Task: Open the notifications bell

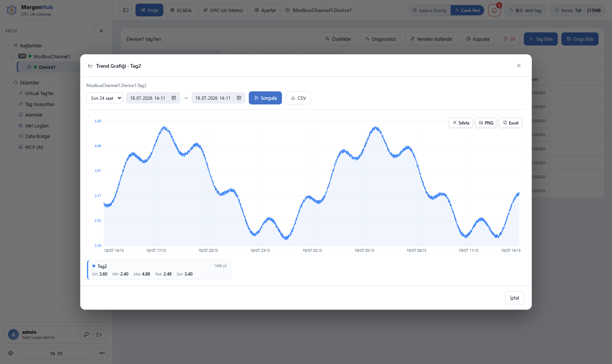Action: click(494, 10)
